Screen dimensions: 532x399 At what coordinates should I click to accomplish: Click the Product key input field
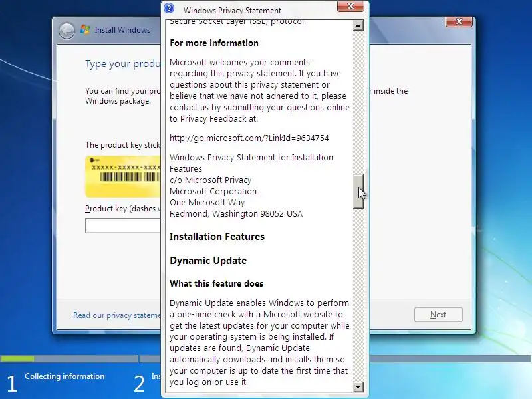coord(123,225)
